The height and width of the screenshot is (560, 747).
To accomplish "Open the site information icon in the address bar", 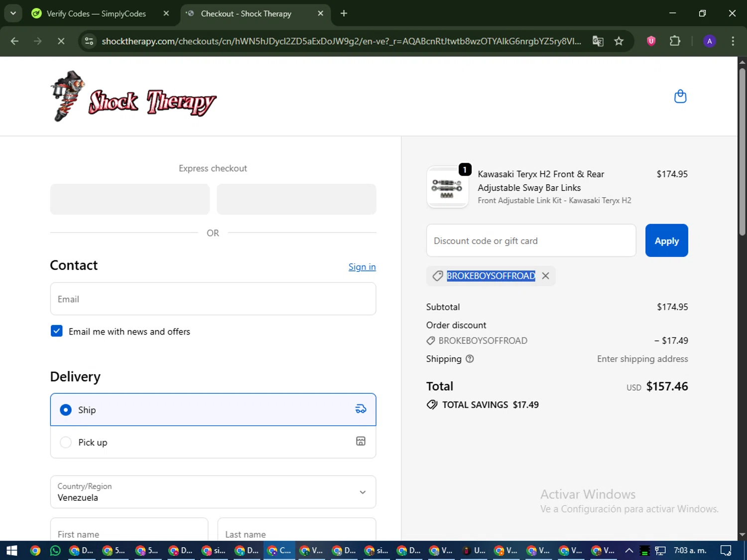I will [89, 41].
